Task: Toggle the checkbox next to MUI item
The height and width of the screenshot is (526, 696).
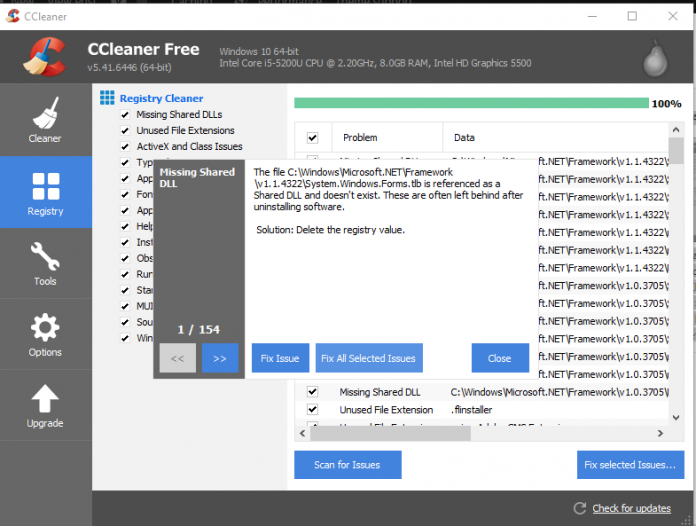Action: 125,307
